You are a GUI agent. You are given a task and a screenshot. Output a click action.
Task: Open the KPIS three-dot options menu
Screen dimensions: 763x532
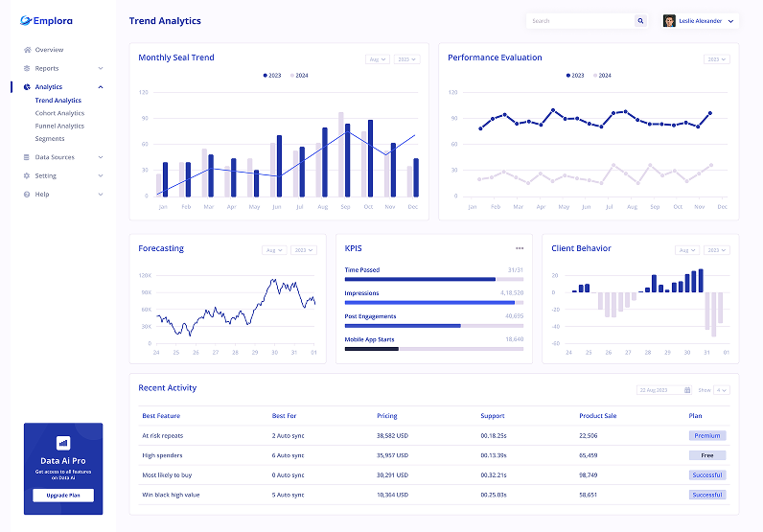click(x=520, y=248)
